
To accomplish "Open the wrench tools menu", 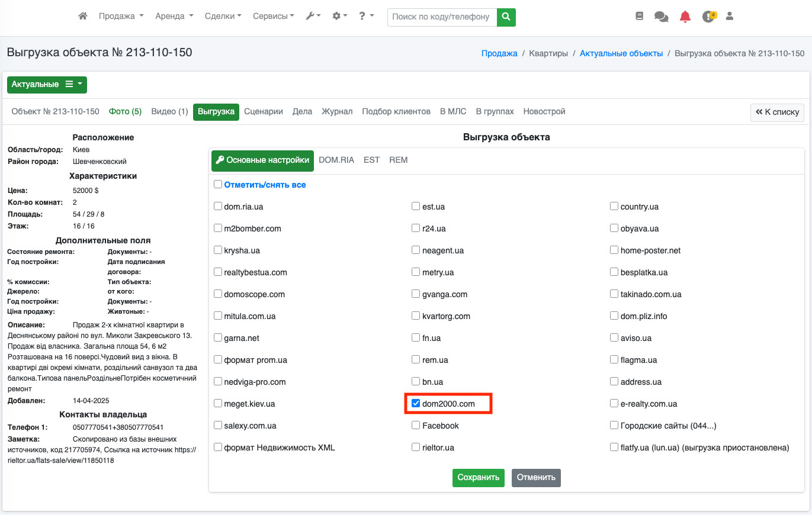I will coord(313,17).
